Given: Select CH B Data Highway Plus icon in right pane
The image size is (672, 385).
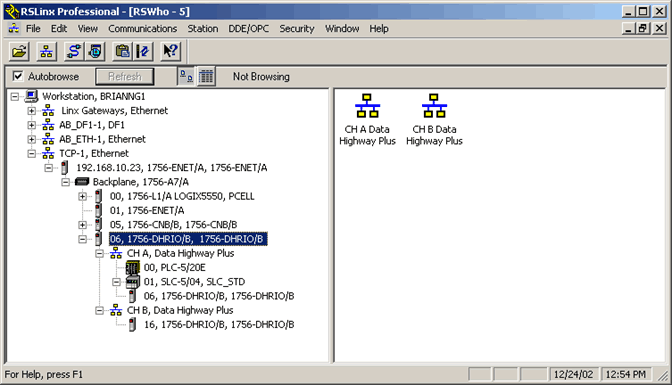Looking at the screenshot, I should (x=434, y=105).
